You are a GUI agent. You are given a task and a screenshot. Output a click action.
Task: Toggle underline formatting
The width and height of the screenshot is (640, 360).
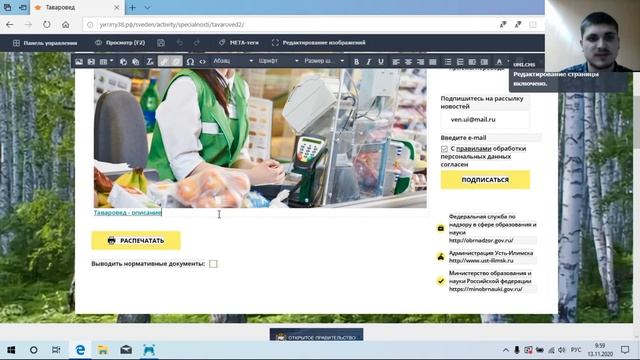point(381,62)
